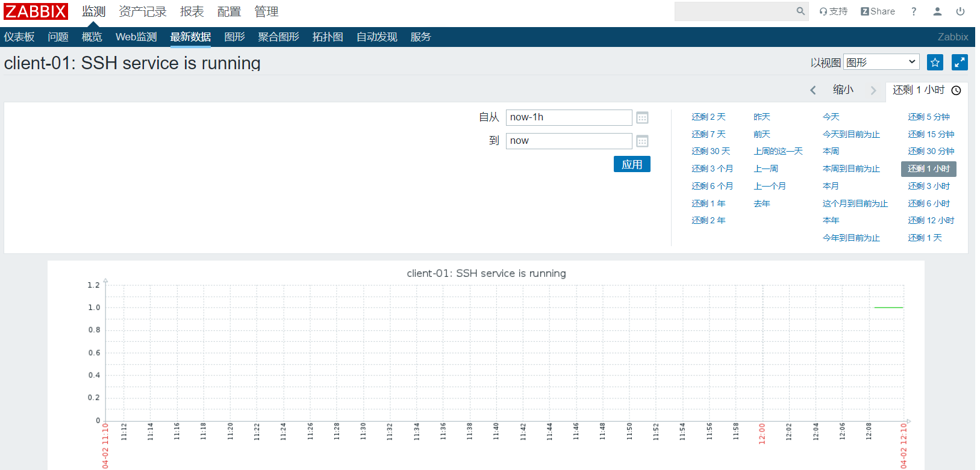Select 昨天 range
This screenshot has width=980, height=470.
762,117
